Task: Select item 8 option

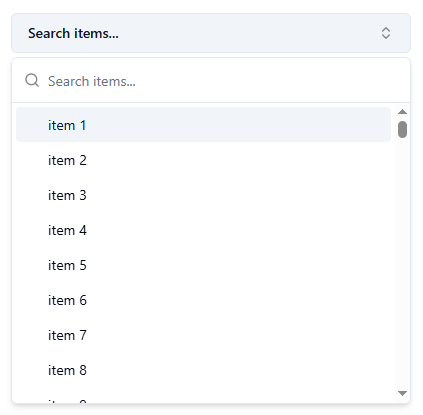Action: [203, 370]
